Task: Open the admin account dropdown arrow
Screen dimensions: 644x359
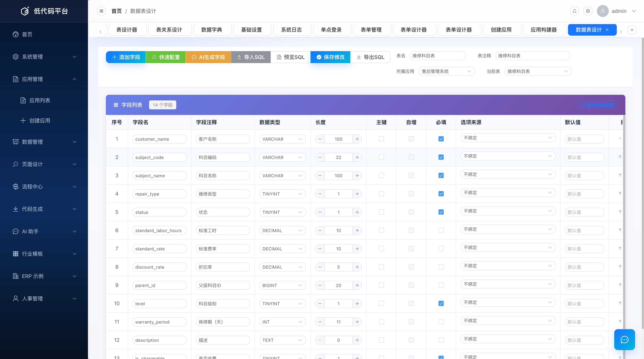Action: pyautogui.click(x=634, y=11)
